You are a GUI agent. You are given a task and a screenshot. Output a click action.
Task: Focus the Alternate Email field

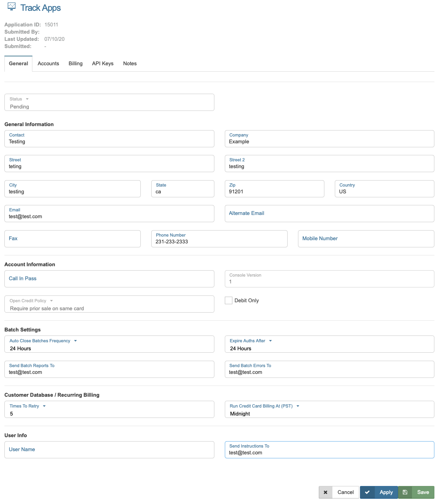click(x=329, y=214)
